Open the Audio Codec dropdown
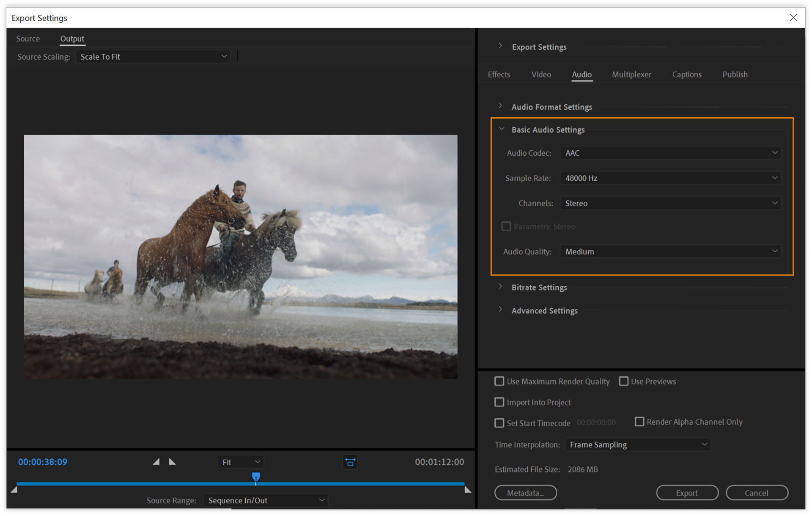This screenshot has width=812, height=516. [x=670, y=153]
